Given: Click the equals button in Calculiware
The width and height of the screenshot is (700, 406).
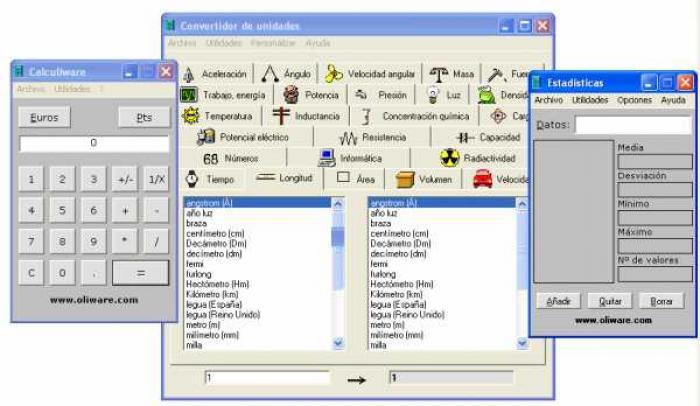Looking at the screenshot, I should tap(141, 273).
